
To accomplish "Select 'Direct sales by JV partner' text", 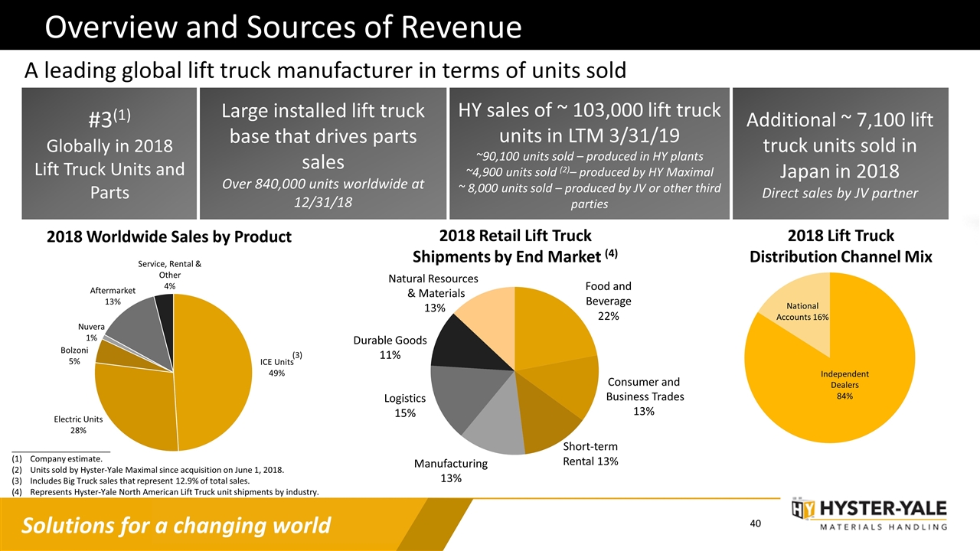I will (841, 193).
